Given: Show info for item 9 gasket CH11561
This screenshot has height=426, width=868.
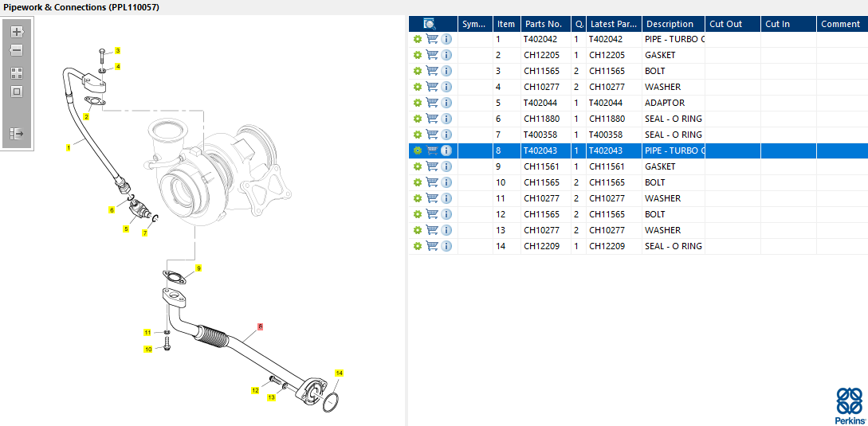Looking at the screenshot, I should pos(446,166).
